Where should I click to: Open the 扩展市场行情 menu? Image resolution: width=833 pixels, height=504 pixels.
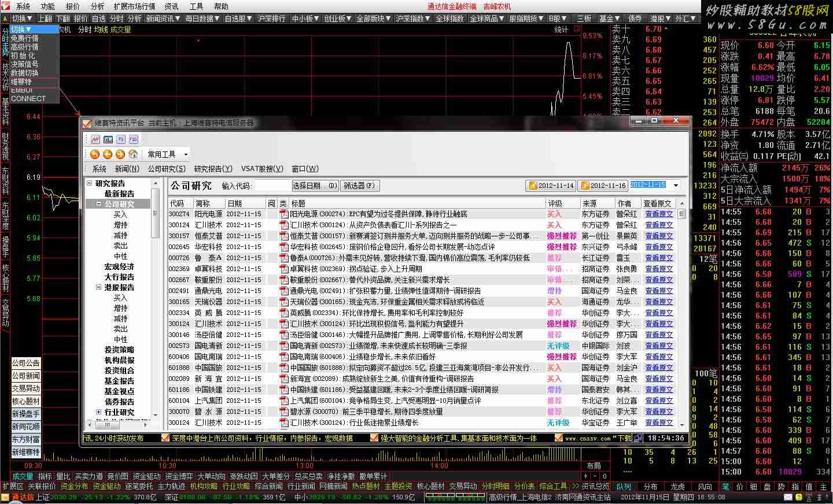click(134, 6)
